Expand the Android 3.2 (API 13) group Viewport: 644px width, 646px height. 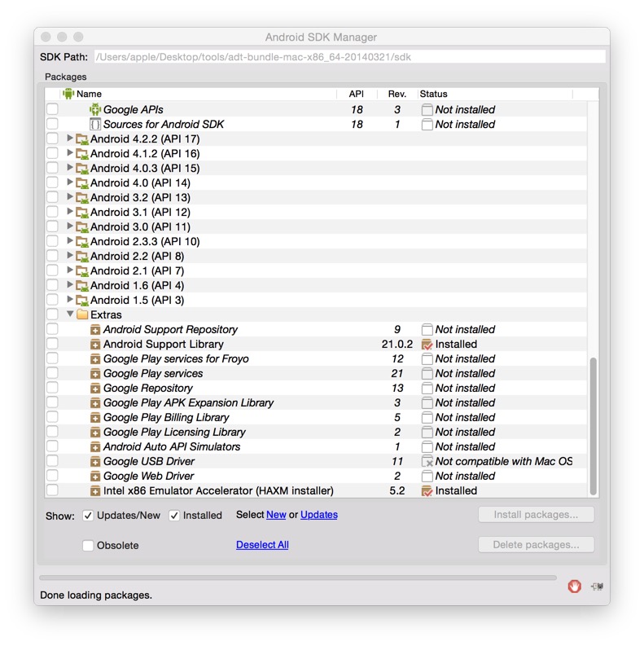coord(70,197)
